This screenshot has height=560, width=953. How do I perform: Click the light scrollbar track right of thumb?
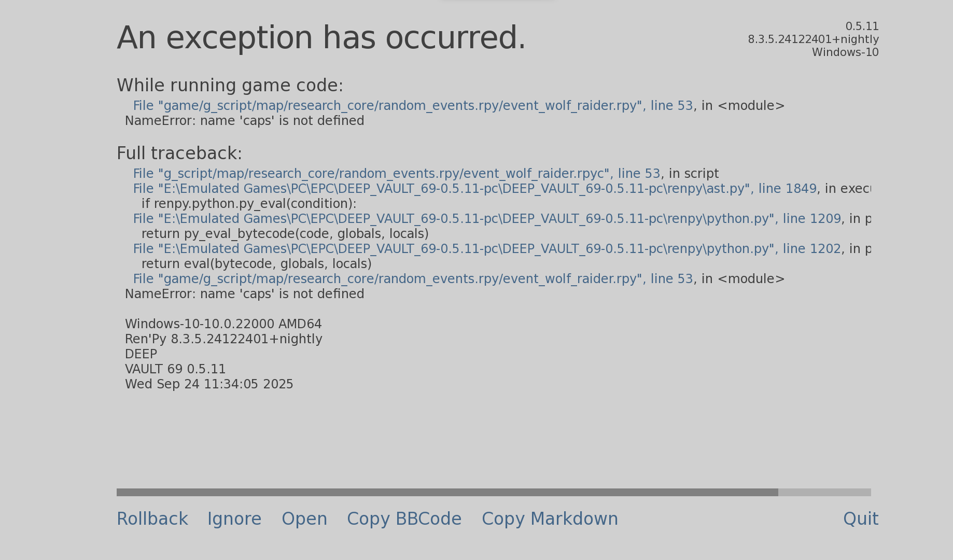pyautogui.click(x=824, y=492)
